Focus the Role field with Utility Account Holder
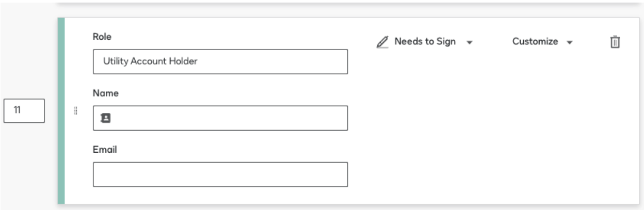Image resolution: width=644 pixels, height=210 pixels. coord(220,61)
